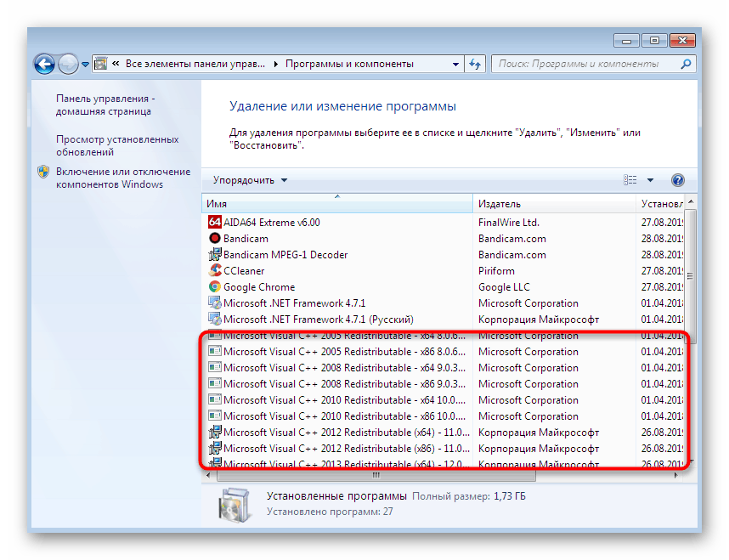Viewport: 729px width, 560px height.
Task: Maximize the Programs and Components window
Action: 654,41
